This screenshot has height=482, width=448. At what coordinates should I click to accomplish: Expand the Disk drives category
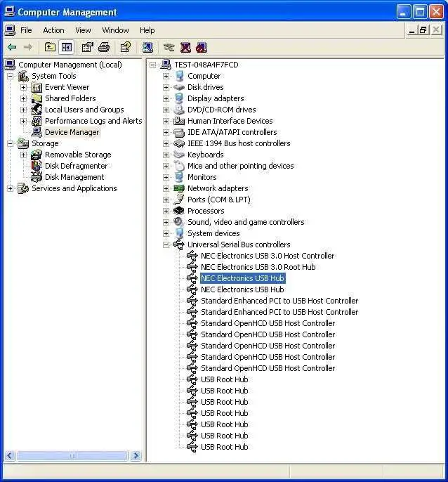[166, 87]
